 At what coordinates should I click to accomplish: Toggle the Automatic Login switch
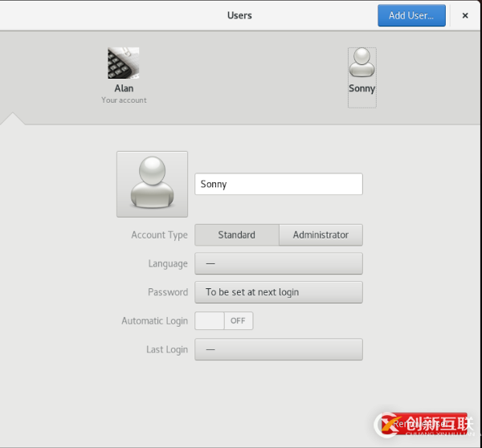[x=224, y=321]
